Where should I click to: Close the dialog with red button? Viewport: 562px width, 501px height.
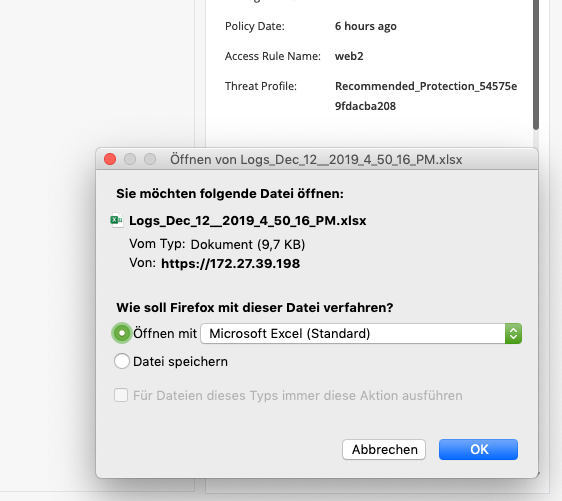pyautogui.click(x=110, y=159)
